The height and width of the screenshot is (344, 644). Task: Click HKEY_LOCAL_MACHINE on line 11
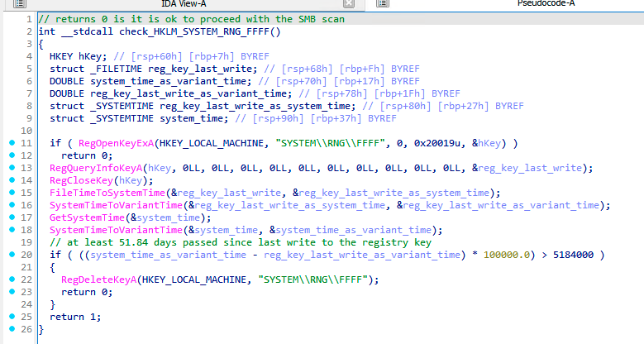click(x=211, y=143)
